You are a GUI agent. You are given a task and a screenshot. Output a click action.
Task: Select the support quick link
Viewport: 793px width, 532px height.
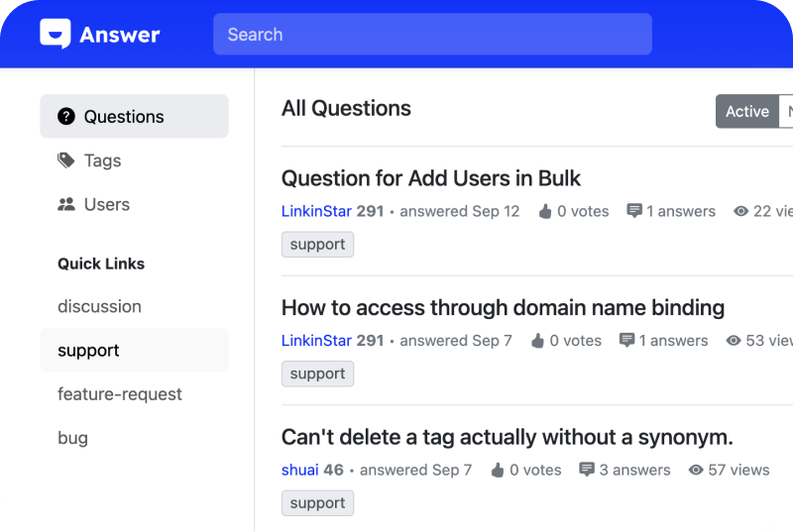coord(134,350)
